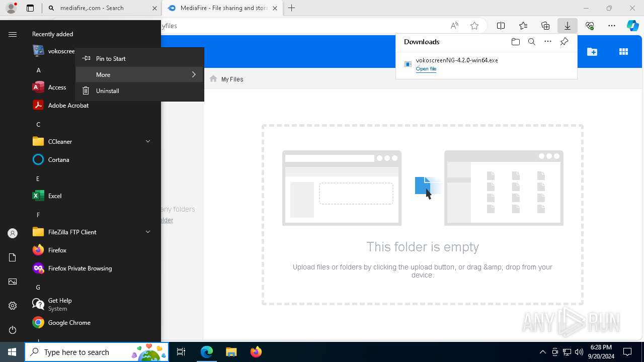Viewport: 644px width, 362px height.
Task: Open Firefox from the taskbar
Action: [x=256, y=352]
